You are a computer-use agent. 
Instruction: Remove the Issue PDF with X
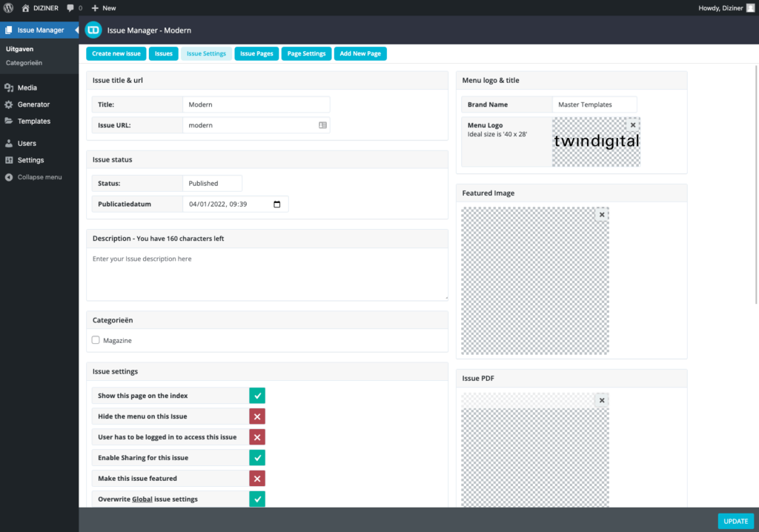coord(602,400)
